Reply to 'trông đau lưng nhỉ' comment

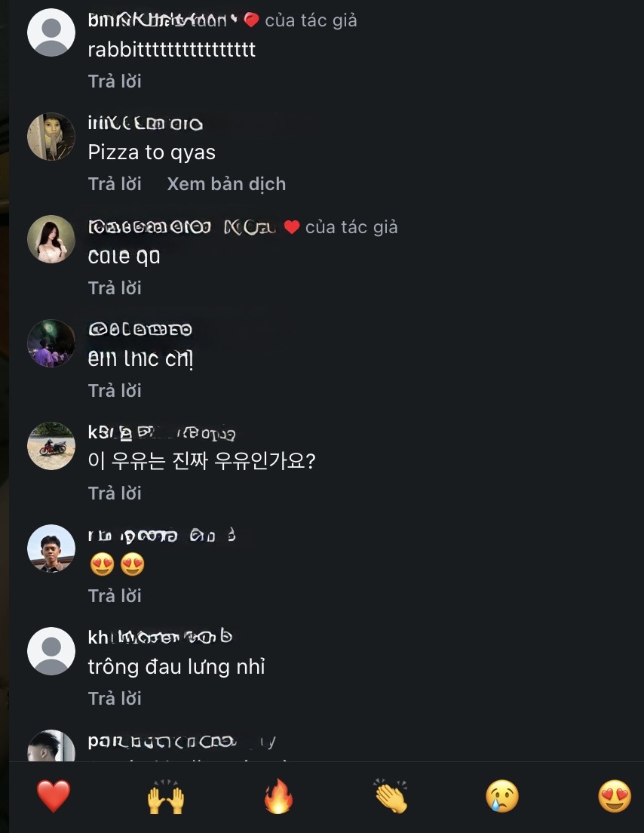pyautogui.click(x=115, y=698)
